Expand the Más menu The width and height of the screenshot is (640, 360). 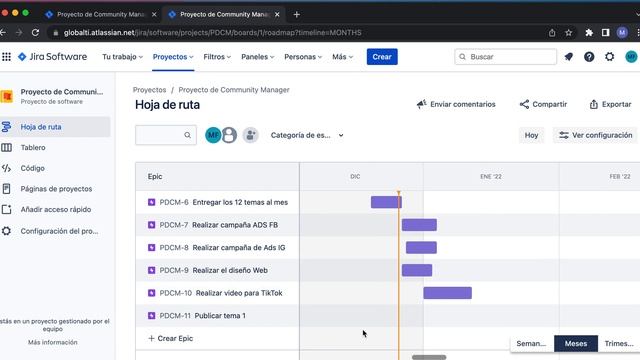342,57
